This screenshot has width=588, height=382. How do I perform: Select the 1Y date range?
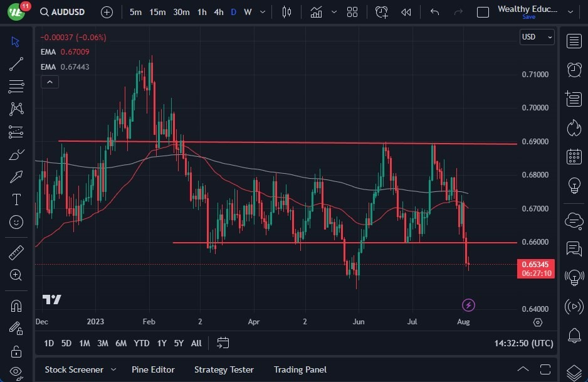coord(161,343)
